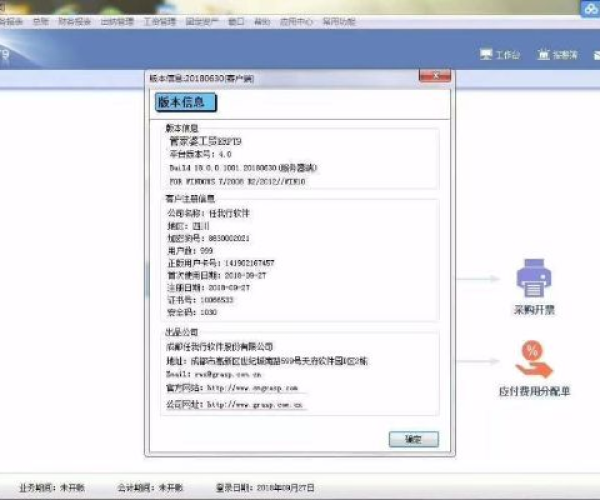Viewport: 600px width, 500px height.
Task: Open the 窗口 menu
Action: point(236,21)
